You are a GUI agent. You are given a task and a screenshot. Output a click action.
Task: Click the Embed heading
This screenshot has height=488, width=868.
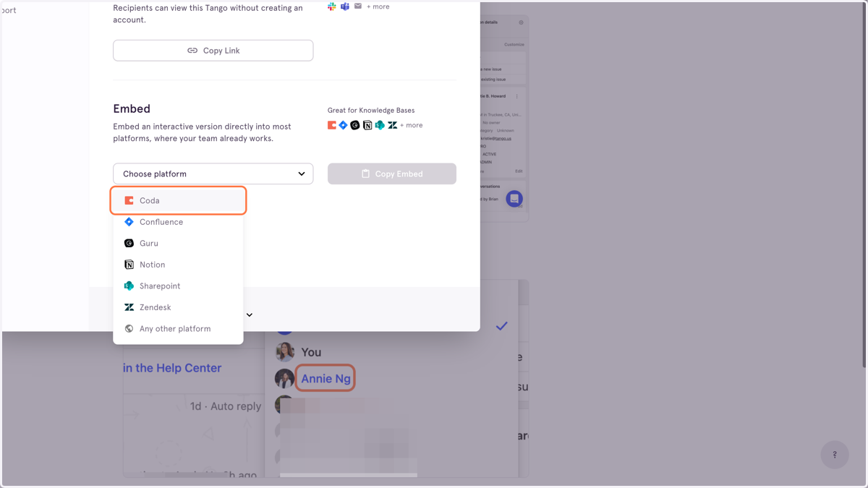(132, 108)
